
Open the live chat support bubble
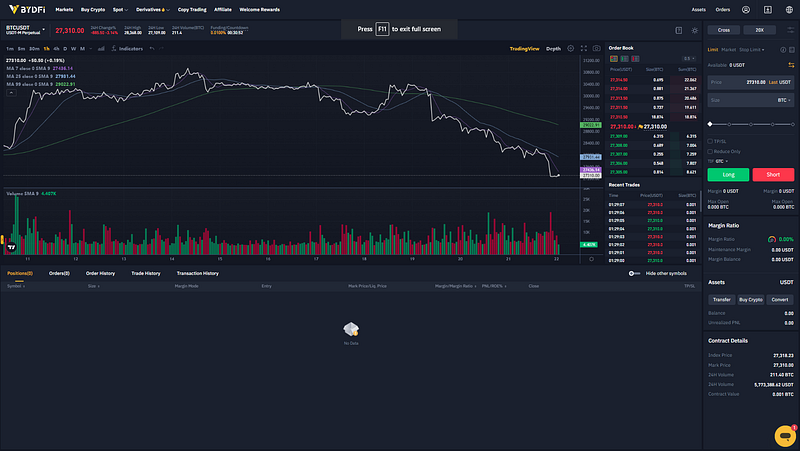pos(785,436)
